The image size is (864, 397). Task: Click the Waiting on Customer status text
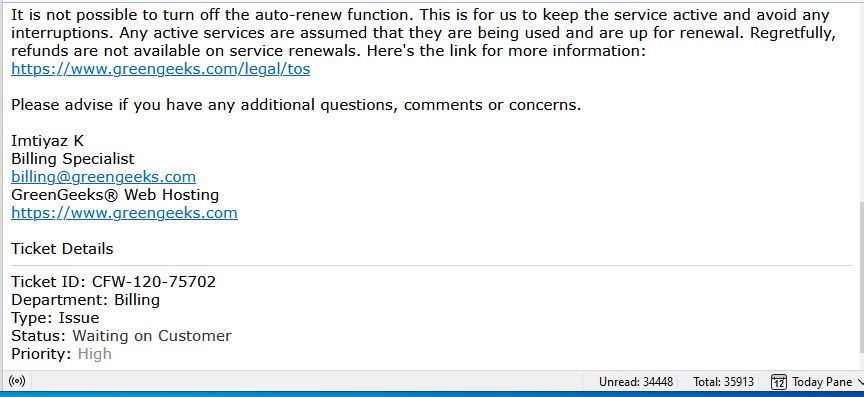(152, 336)
